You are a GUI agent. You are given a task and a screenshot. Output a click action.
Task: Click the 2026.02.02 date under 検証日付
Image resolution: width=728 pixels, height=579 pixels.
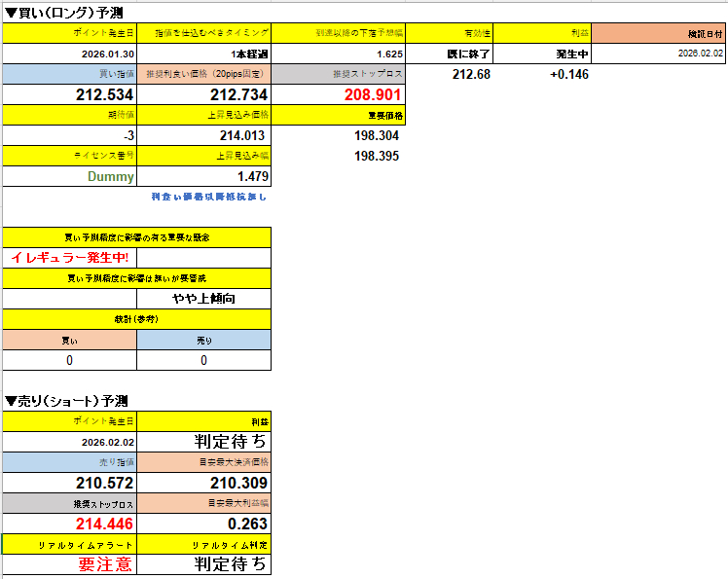coord(658,54)
